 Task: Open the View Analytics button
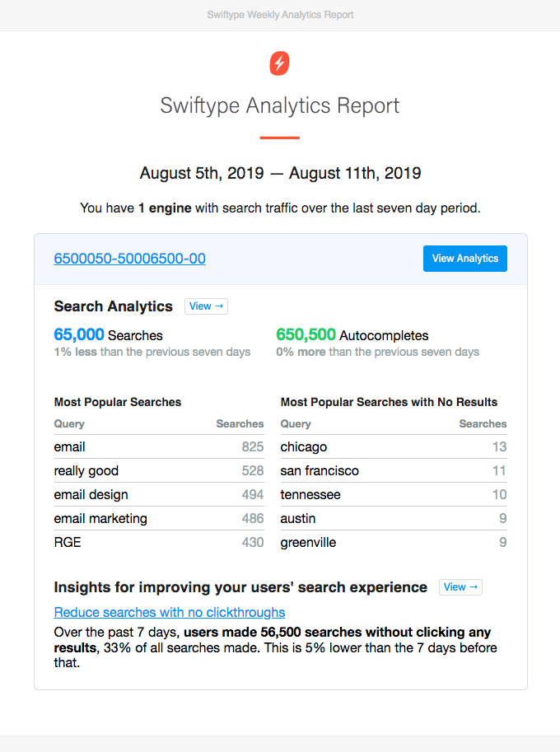(x=465, y=259)
